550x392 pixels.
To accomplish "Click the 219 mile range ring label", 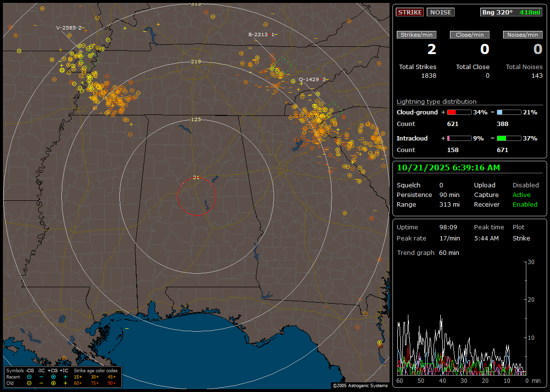I will coord(196,61).
